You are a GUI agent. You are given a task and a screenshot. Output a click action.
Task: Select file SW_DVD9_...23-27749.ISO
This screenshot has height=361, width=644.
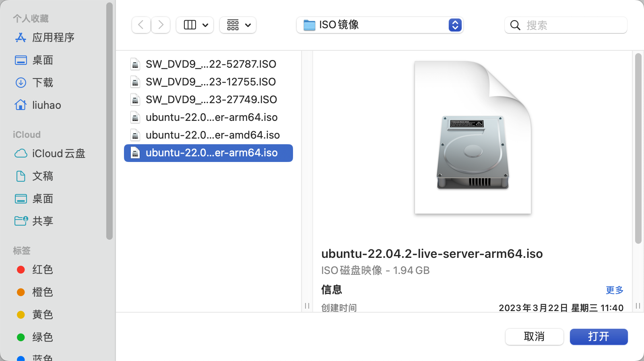pyautogui.click(x=208, y=100)
